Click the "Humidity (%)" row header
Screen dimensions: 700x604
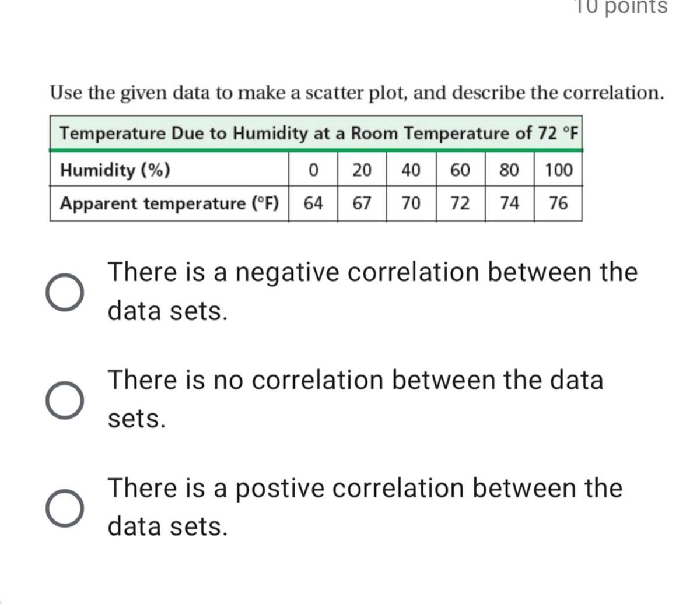(115, 170)
